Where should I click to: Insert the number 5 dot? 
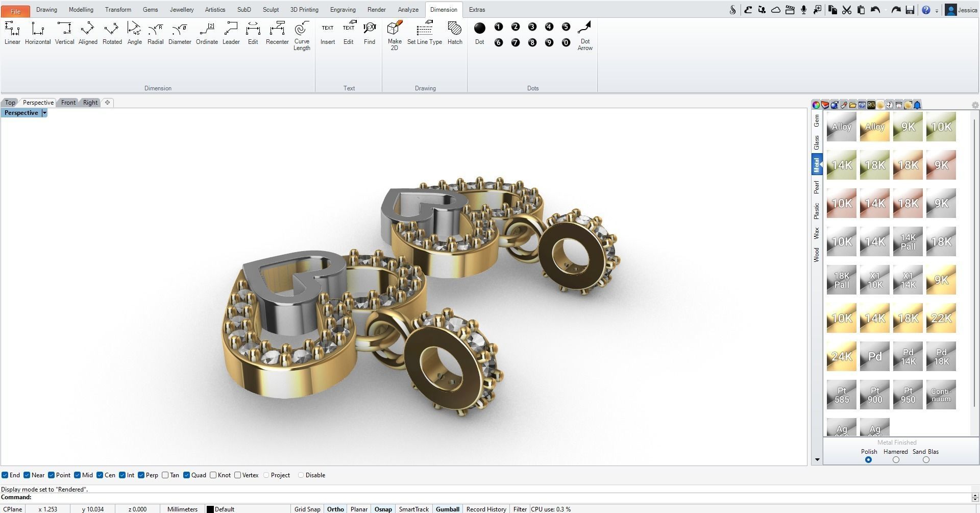click(x=566, y=27)
